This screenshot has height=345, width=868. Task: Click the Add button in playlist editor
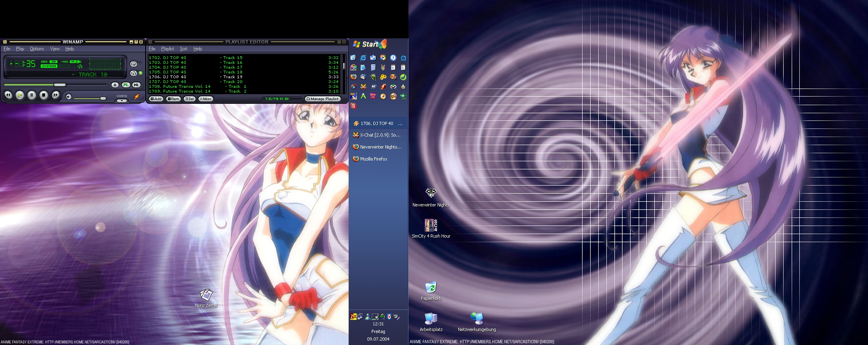coord(156,99)
